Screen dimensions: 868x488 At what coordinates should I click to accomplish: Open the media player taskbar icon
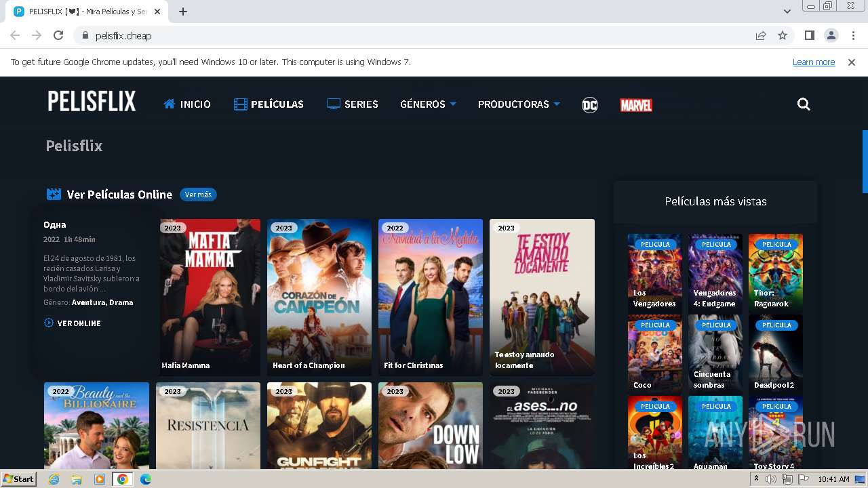(100, 479)
